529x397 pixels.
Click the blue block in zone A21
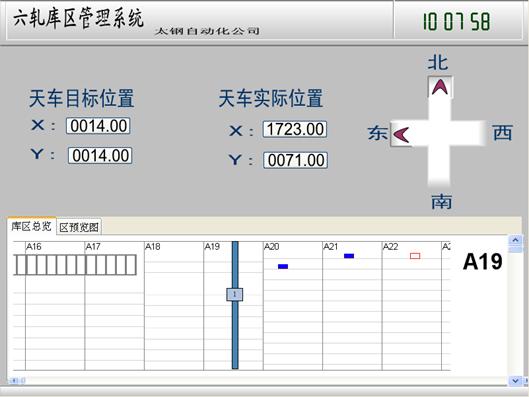click(349, 256)
